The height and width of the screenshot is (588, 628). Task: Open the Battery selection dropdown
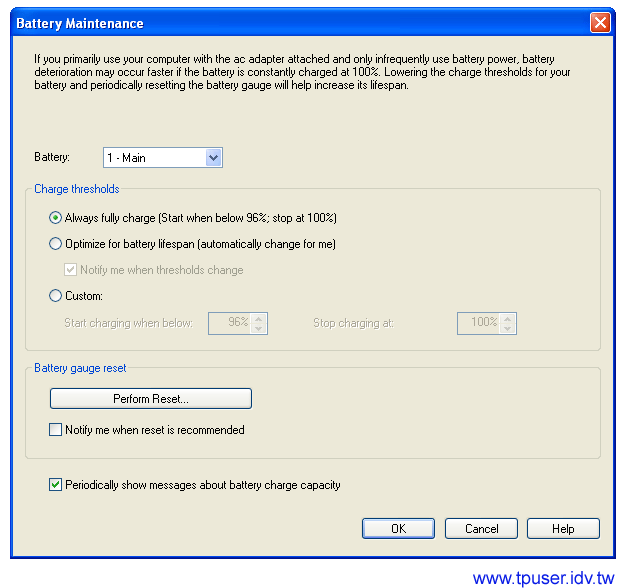(x=212, y=158)
